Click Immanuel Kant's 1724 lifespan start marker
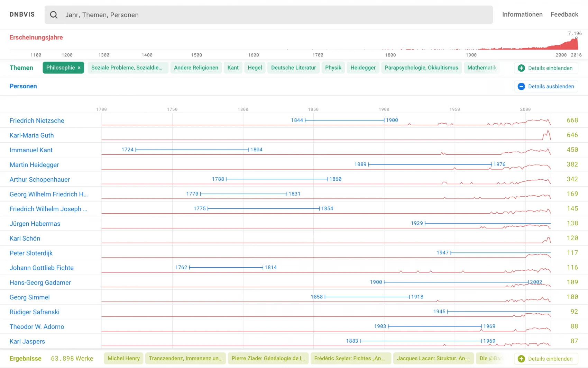 point(136,150)
